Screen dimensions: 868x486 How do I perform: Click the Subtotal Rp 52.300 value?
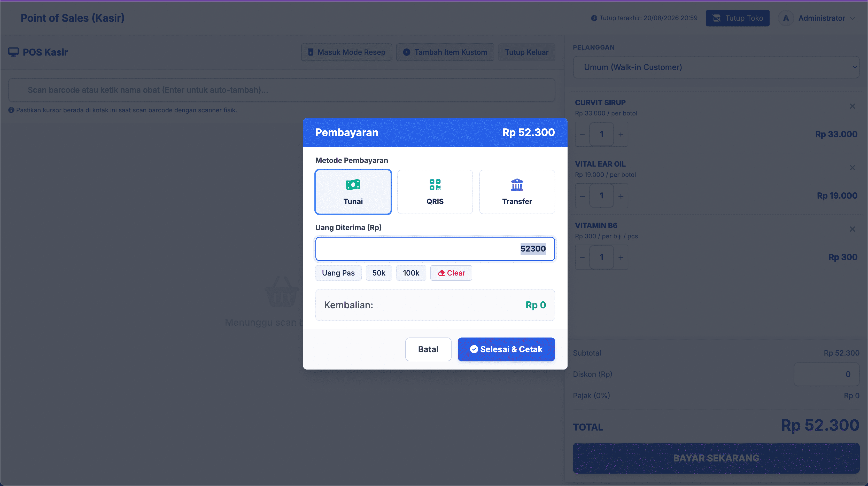coord(841,353)
